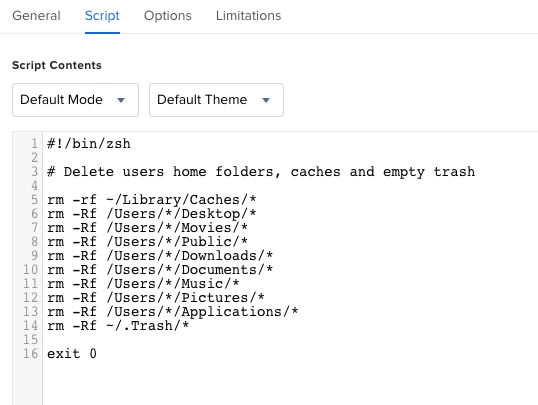
Task: Click line number 16 in gutter
Action: [31, 354]
